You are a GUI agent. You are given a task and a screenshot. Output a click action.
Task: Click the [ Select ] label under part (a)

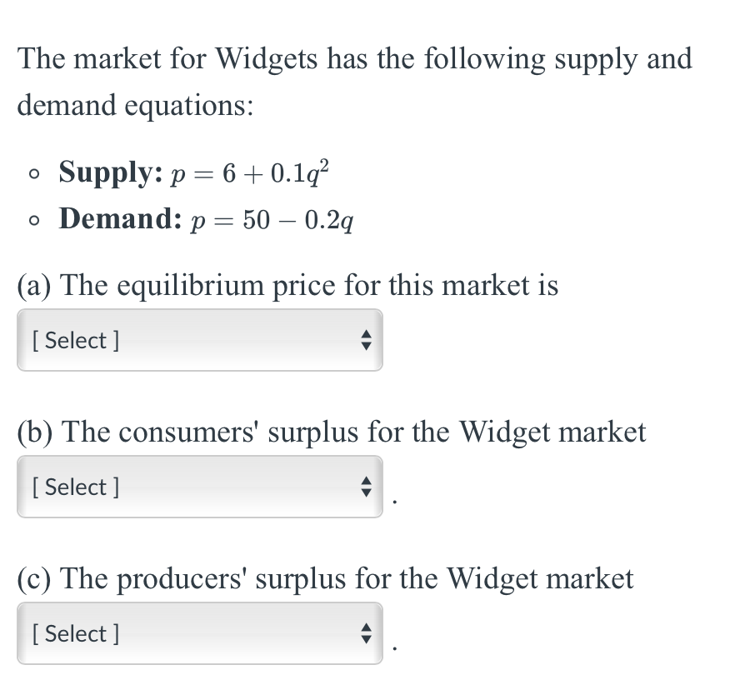pyautogui.click(x=75, y=339)
